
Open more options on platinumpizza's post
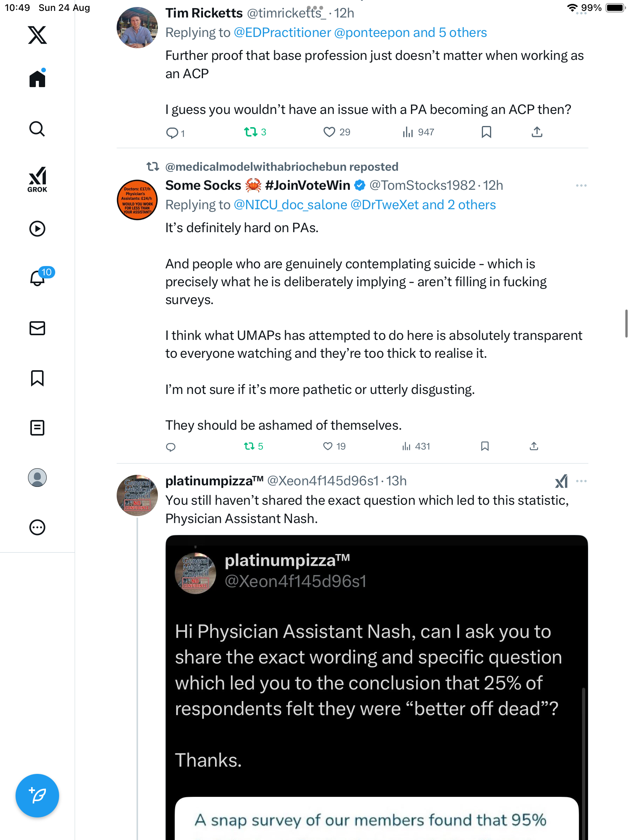coord(581,481)
